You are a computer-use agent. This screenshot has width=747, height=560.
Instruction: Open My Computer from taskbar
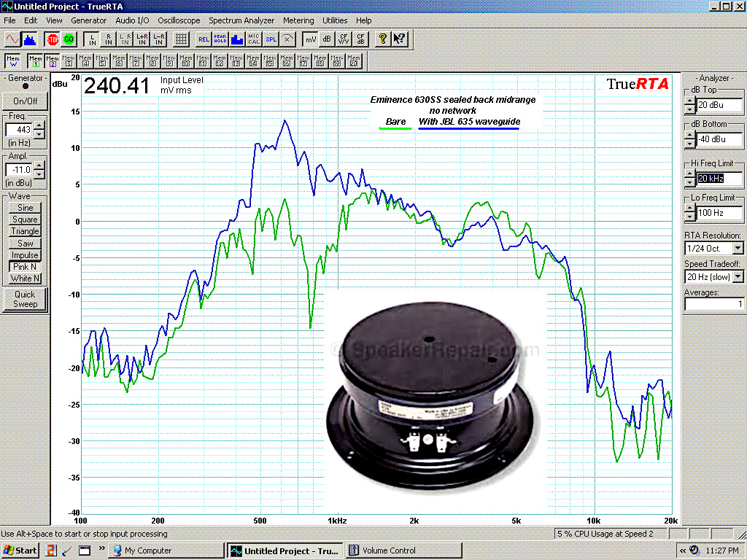point(166,551)
